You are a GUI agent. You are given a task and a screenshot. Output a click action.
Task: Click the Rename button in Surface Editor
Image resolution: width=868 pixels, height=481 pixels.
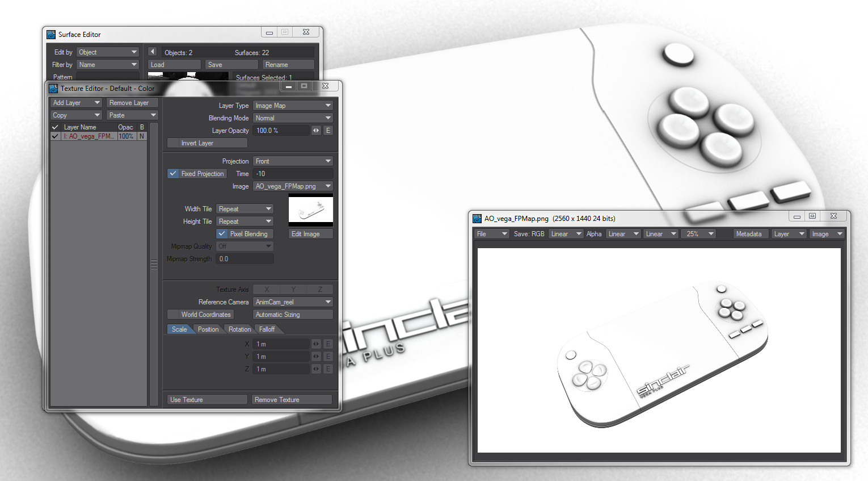tap(288, 65)
